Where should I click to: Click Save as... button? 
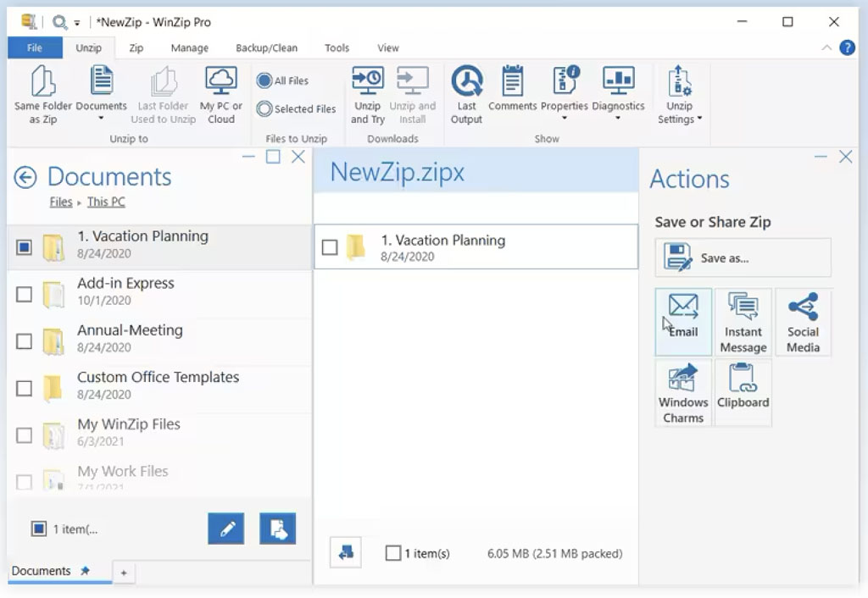click(x=743, y=257)
